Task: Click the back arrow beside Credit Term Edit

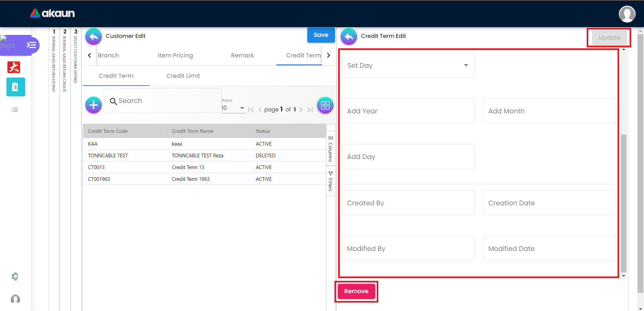Action: tap(349, 37)
